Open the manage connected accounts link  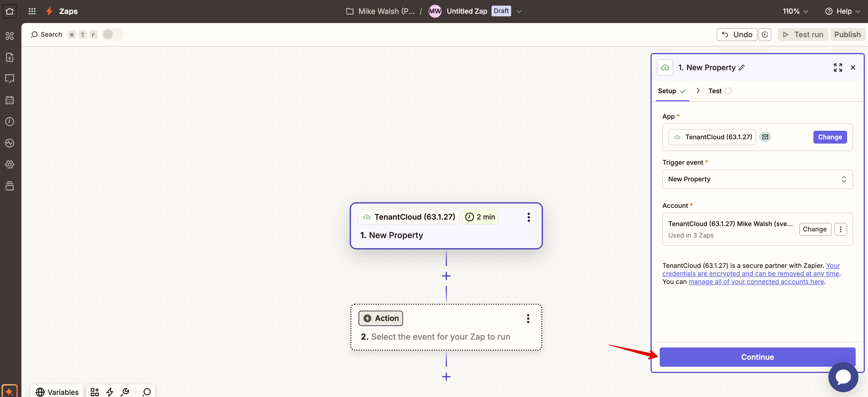(x=756, y=282)
